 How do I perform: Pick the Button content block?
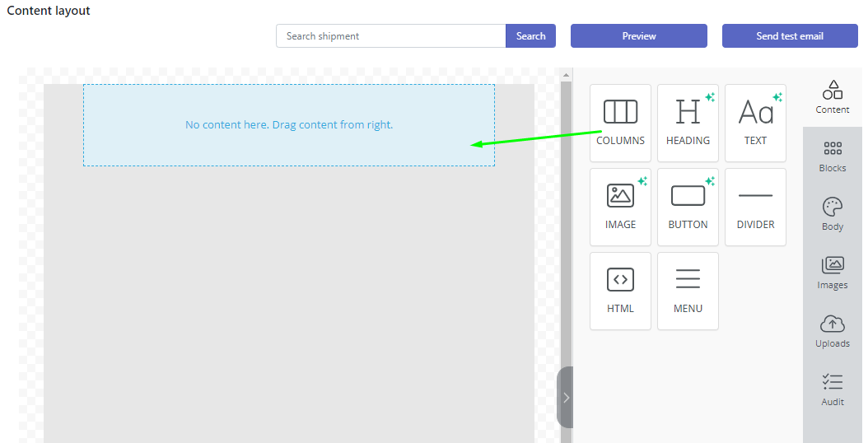pyautogui.click(x=688, y=207)
